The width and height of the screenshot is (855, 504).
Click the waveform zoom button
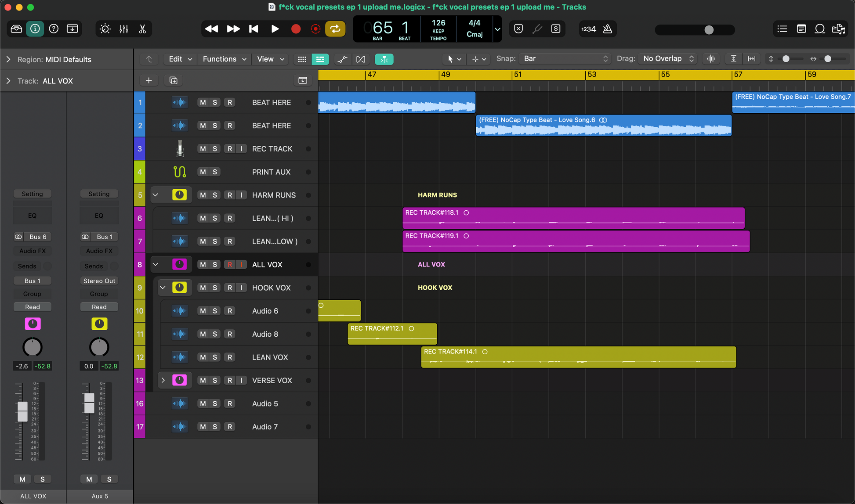coord(711,59)
